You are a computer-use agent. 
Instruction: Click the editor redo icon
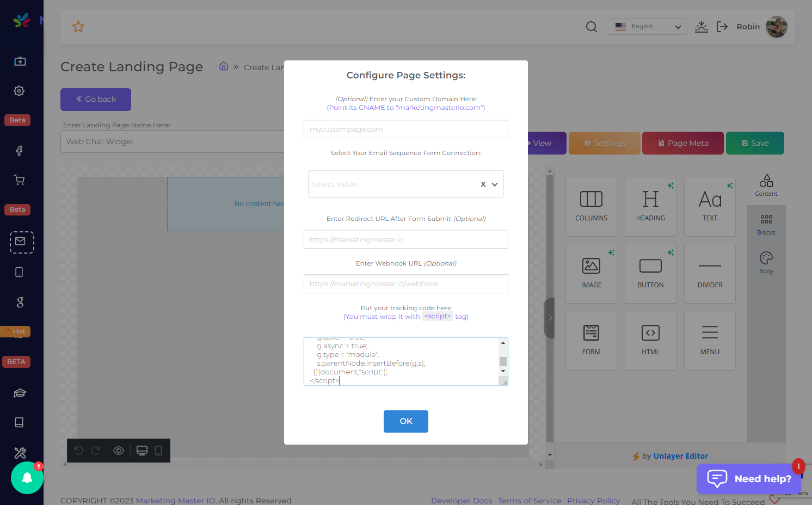tap(96, 451)
